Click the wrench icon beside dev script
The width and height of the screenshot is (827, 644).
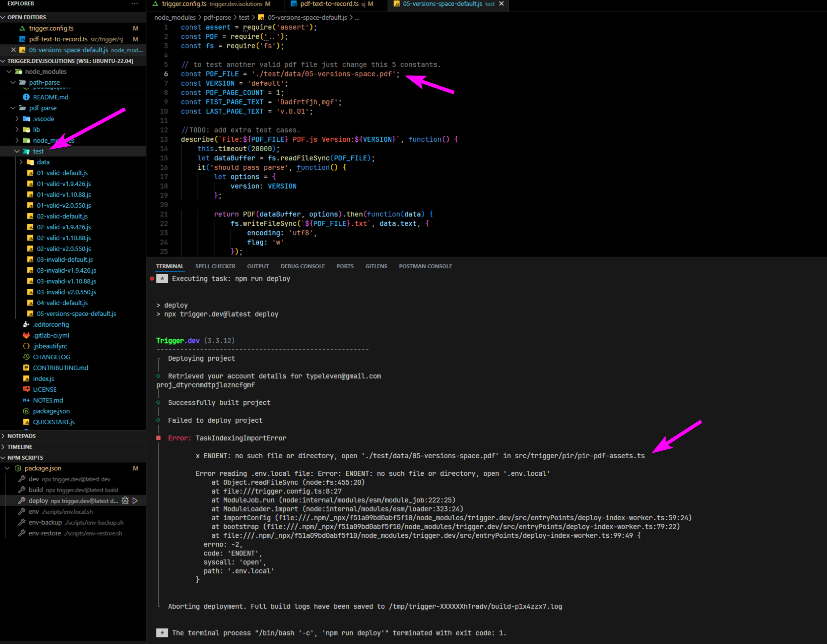pyautogui.click(x=22, y=479)
